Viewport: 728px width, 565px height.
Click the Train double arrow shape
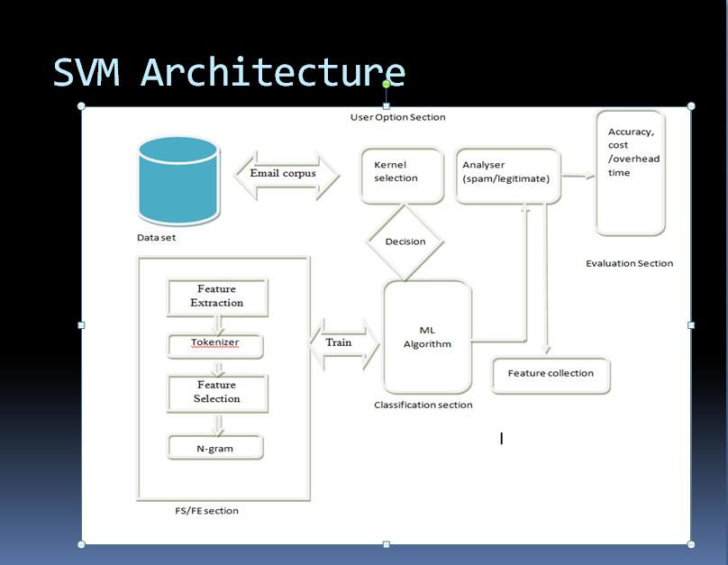[x=342, y=343]
